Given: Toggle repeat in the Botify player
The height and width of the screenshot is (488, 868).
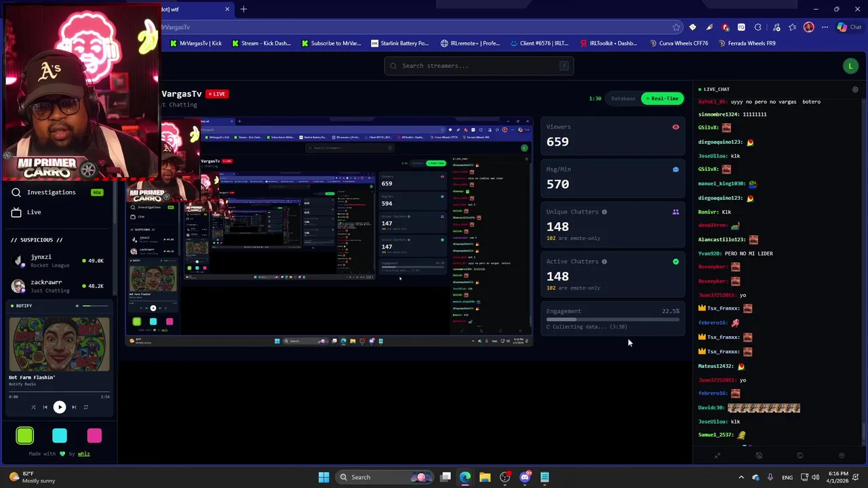Looking at the screenshot, I should [86, 407].
